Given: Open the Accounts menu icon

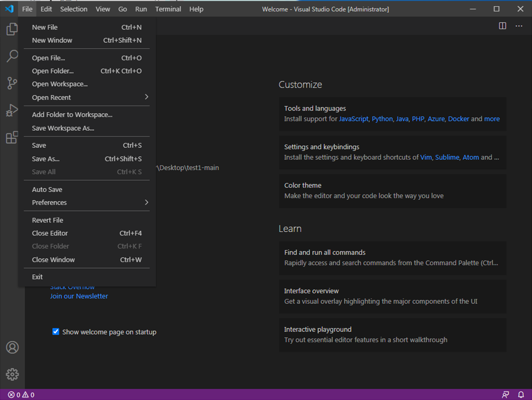Looking at the screenshot, I should (x=12, y=347).
